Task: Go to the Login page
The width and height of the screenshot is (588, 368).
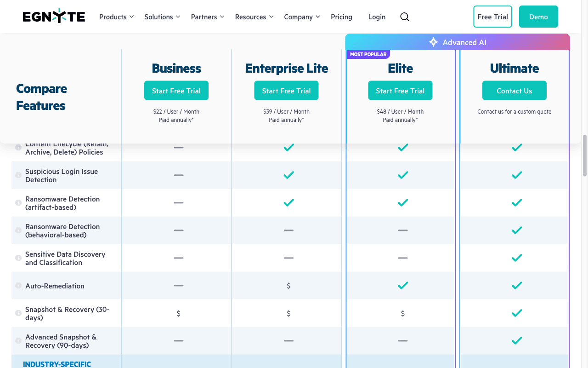Action: (x=377, y=17)
